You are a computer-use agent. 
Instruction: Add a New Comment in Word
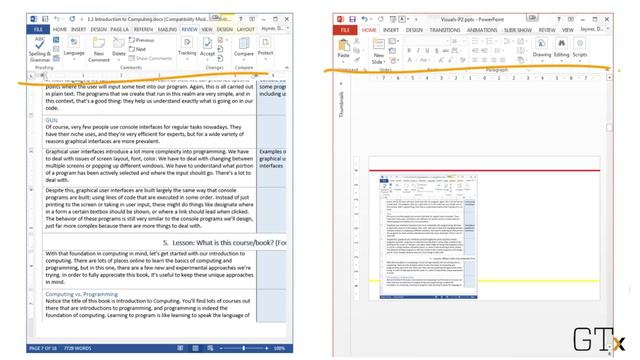(x=99, y=49)
